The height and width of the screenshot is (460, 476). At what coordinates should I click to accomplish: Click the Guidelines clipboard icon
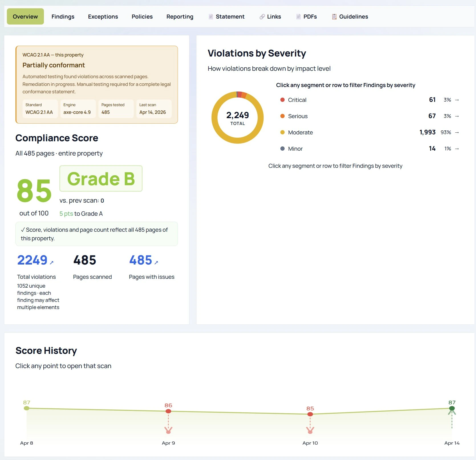pos(334,17)
